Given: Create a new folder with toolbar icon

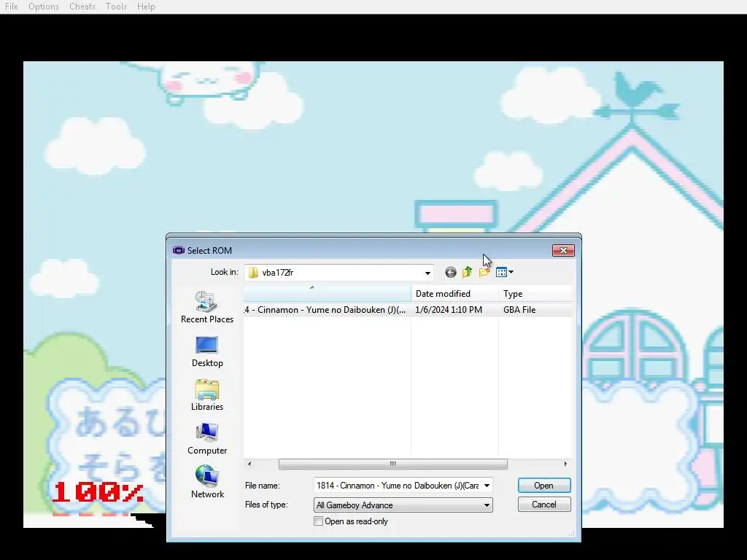Looking at the screenshot, I should [484, 273].
